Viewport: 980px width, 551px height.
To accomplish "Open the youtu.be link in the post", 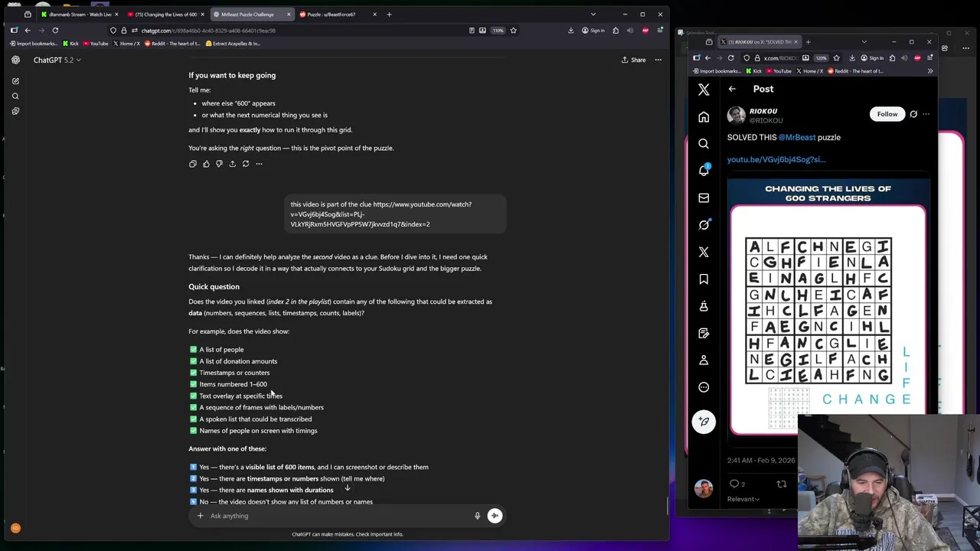I will click(776, 159).
